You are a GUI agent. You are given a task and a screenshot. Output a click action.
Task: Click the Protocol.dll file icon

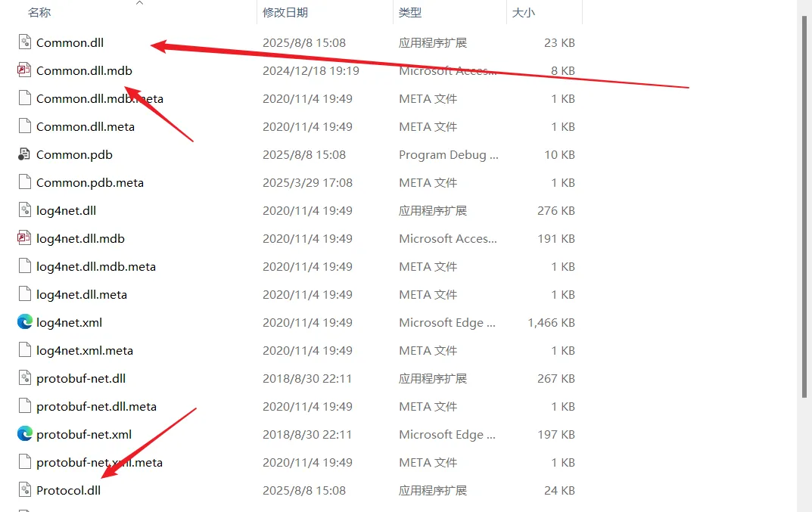point(25,490)
